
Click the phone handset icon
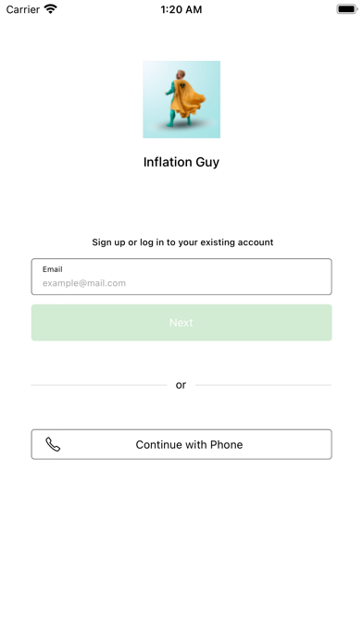[x=53, y=444]
